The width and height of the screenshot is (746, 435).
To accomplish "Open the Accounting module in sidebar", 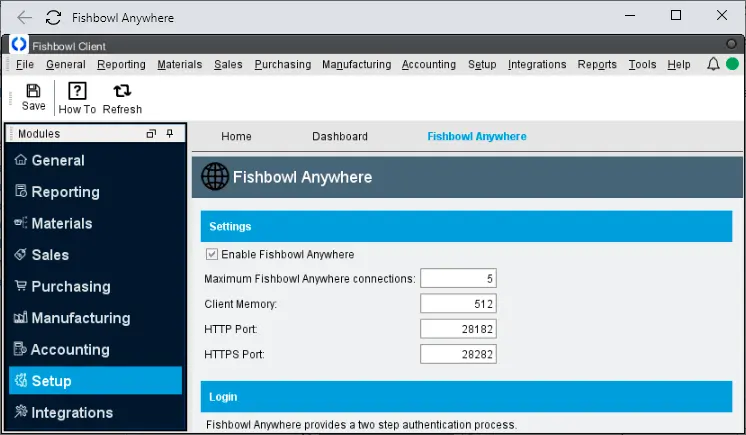I will pos(95,349).
